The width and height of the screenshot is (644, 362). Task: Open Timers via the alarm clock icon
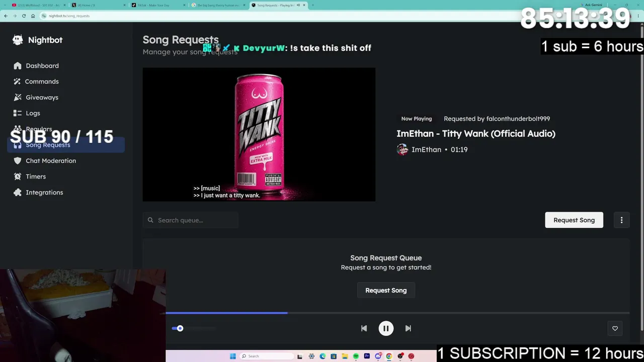[x=18, y=176]
